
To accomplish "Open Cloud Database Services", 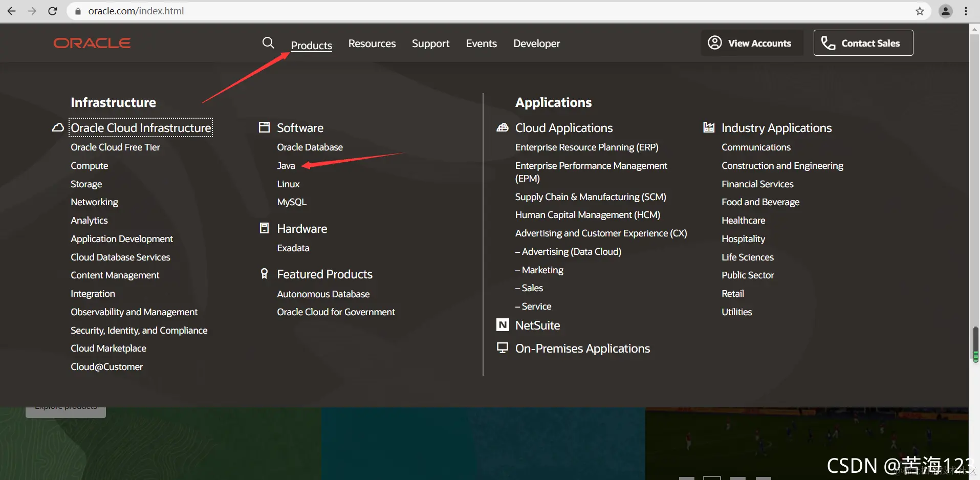I will coord(120,257).
